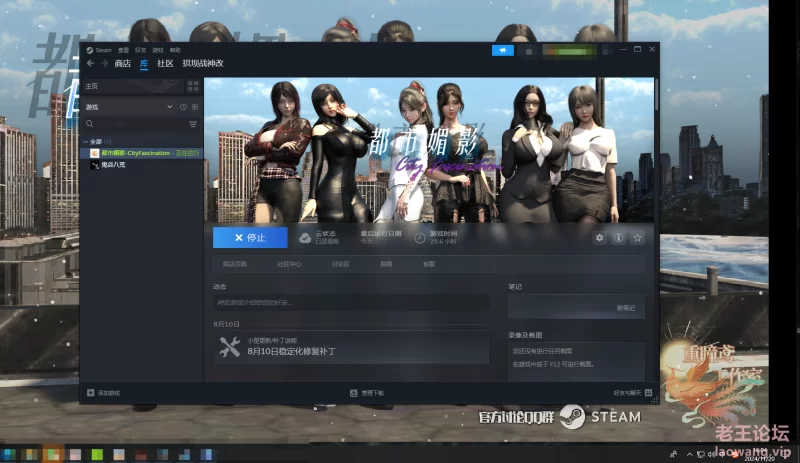
Task: Click the friends chat icon at bottom right
Action: [x=648, y=393]
